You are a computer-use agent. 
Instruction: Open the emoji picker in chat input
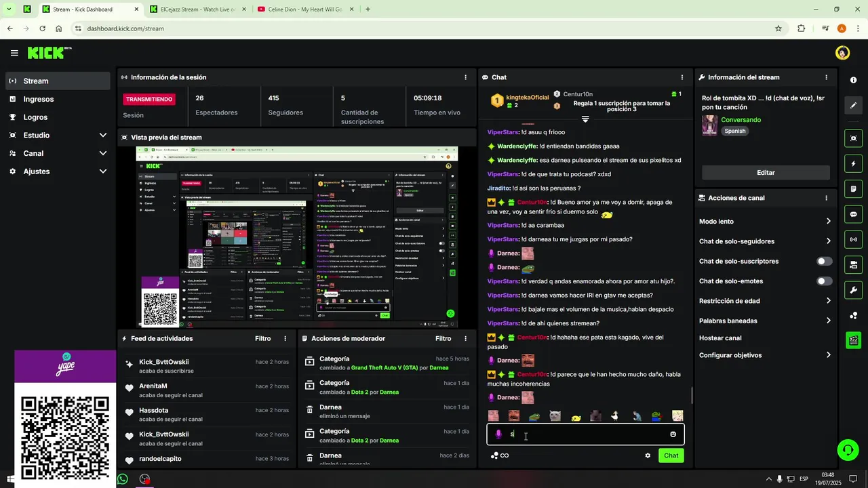point(673,434)
